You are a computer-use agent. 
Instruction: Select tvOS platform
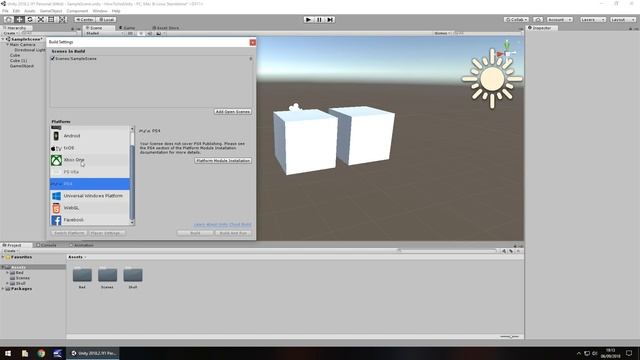point(90,148)
